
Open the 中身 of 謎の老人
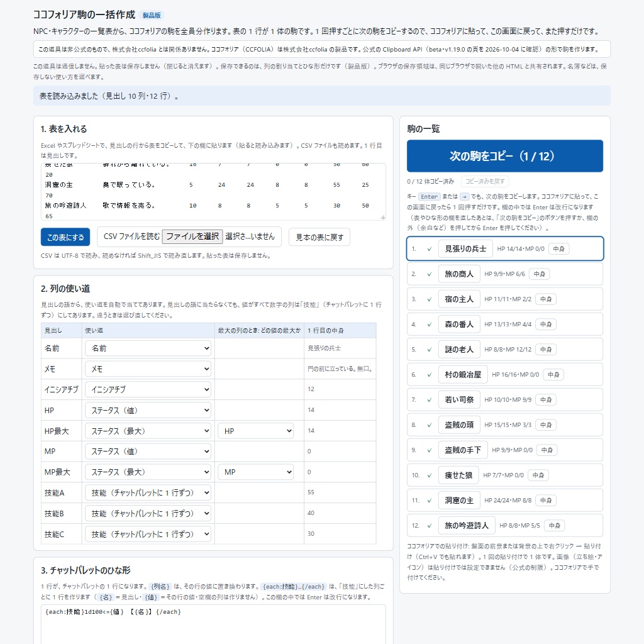pos(546,350)
